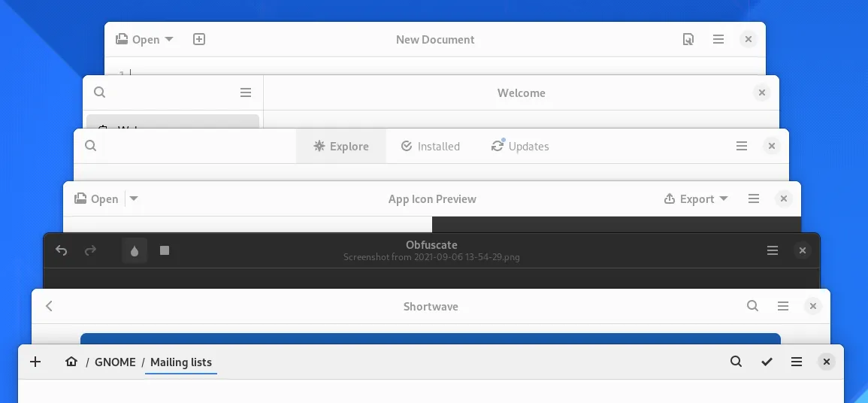The image size is (868, 403).
Task: Select the filled square tool in Obfuscate
Action: (165, 250)
